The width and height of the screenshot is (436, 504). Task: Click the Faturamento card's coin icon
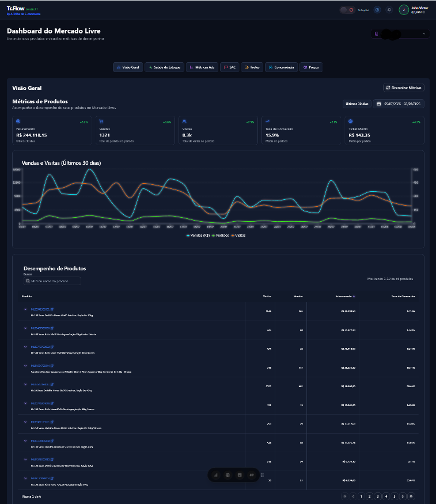(x=18, y=121)
